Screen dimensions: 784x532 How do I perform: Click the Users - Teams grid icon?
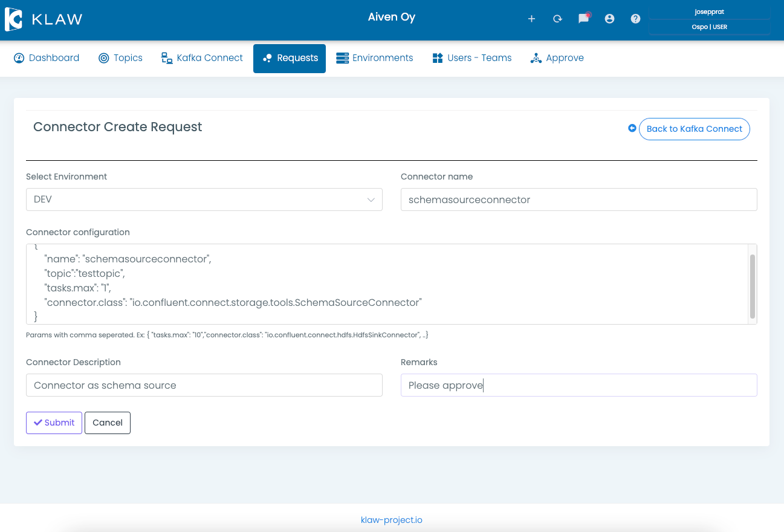[437, 57]
